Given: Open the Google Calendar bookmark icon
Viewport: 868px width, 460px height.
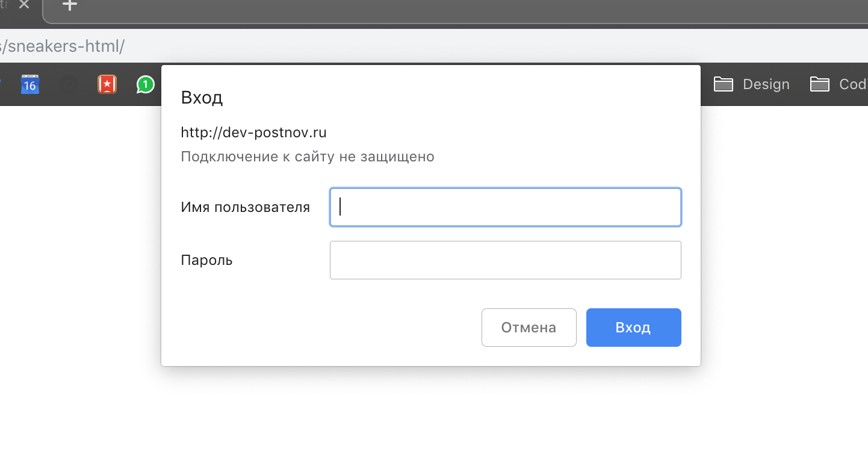Looking at the screenshot, I should [x=29, y=84].
